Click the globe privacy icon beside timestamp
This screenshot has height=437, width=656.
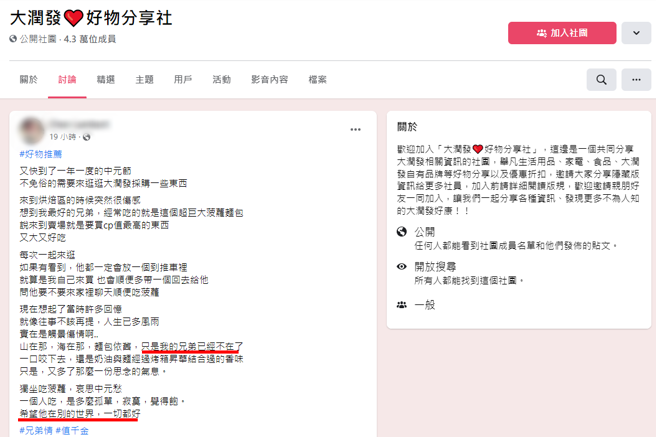coord(87,137)
